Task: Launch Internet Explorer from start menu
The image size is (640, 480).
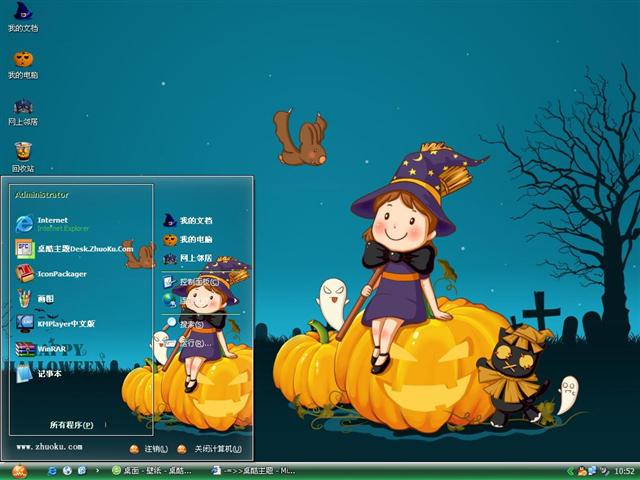Action: [52, 224]
